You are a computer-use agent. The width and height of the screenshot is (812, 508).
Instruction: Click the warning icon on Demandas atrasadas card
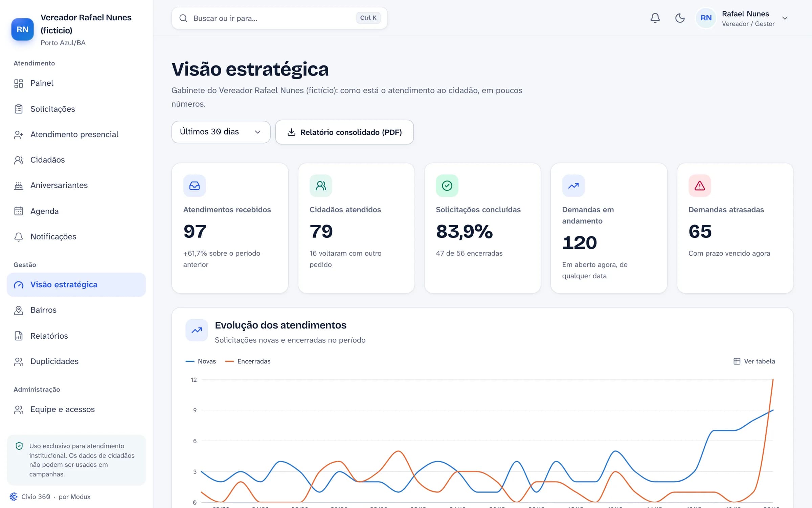700,186
